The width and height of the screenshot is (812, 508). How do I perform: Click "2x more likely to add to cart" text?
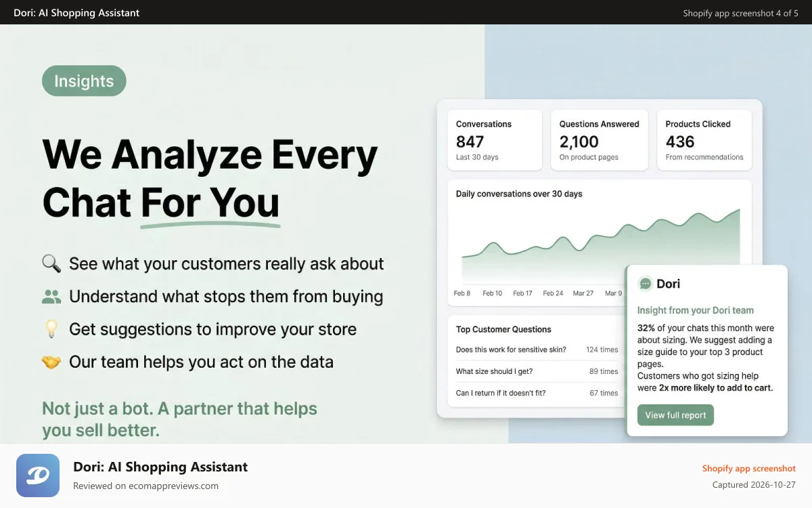pyautogui.click(x=715, y=388)
